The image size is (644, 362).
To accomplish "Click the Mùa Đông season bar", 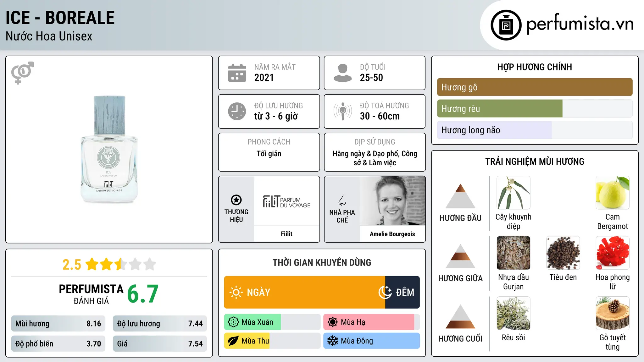I will tap(371, 341).
